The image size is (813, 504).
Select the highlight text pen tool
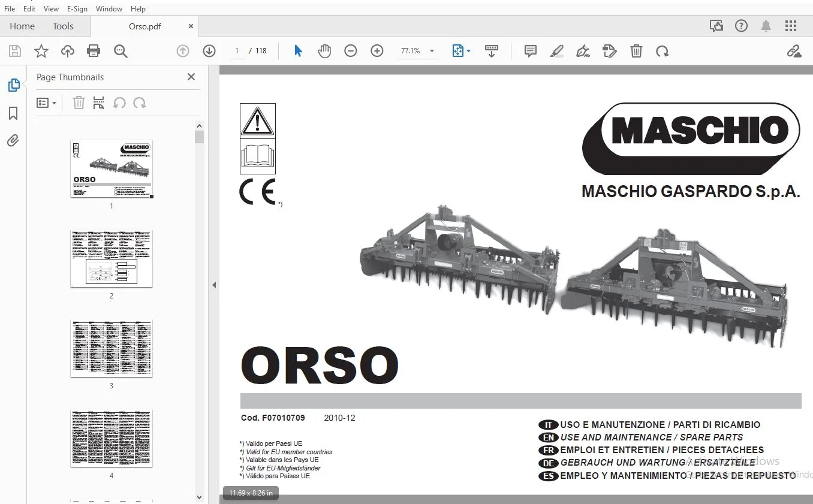click(557, 52)
